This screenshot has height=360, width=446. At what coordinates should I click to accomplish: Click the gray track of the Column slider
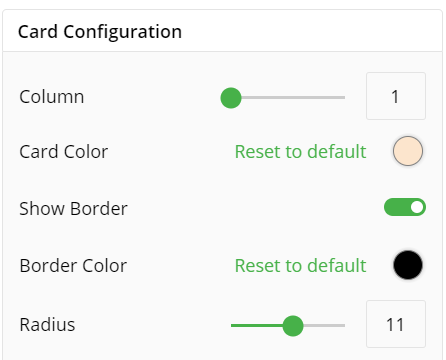tap(293, 98)
